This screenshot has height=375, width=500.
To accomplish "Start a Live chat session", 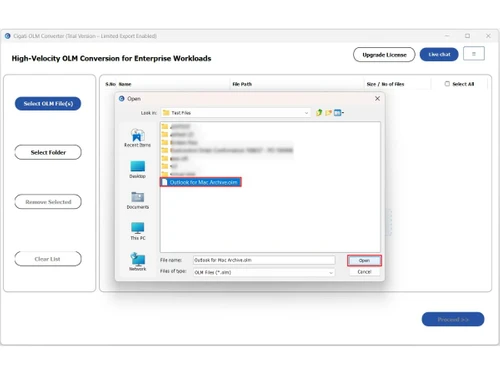I will [x=439, y=54].
